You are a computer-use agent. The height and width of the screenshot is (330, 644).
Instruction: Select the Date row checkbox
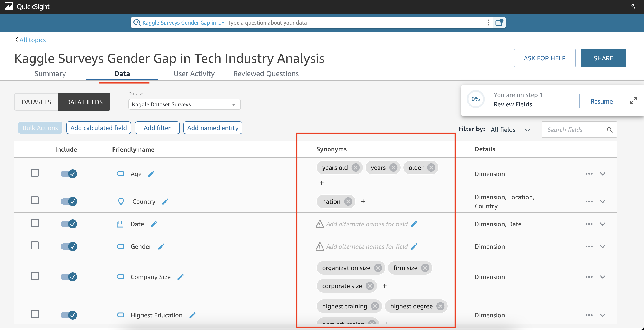(x=35, y=223)
